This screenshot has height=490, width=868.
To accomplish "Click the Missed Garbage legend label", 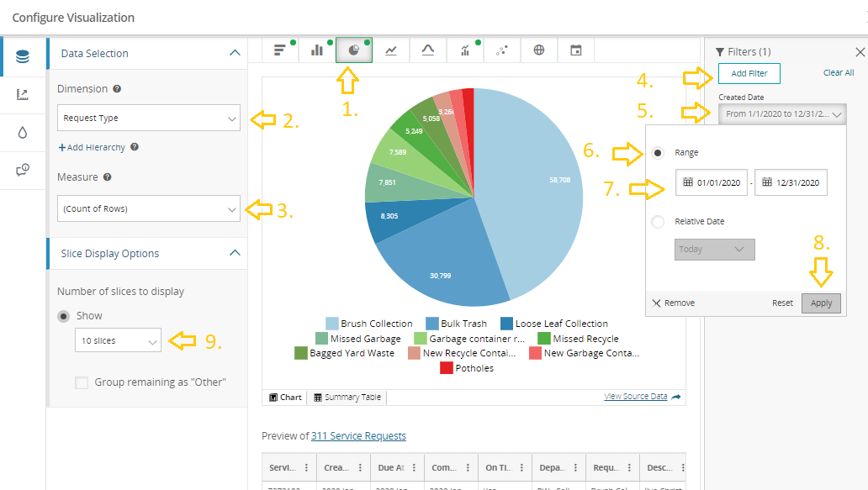I will coord(365,339).
